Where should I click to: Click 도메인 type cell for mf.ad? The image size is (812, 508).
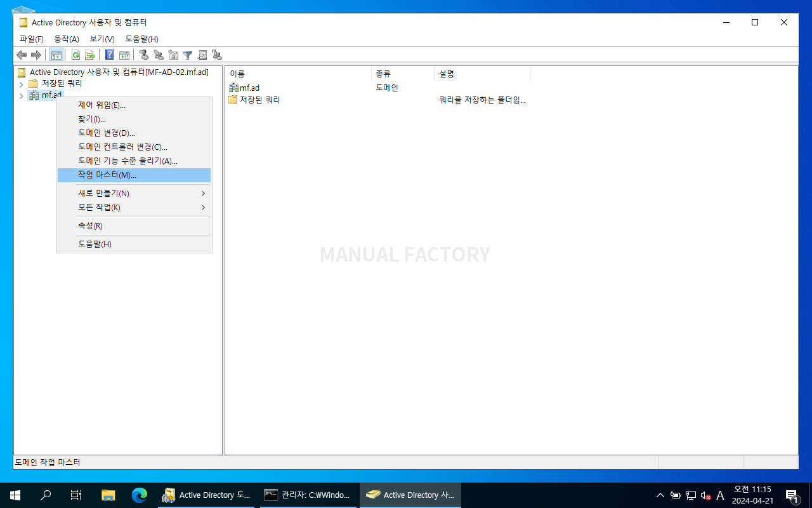(x=387, y=88)
